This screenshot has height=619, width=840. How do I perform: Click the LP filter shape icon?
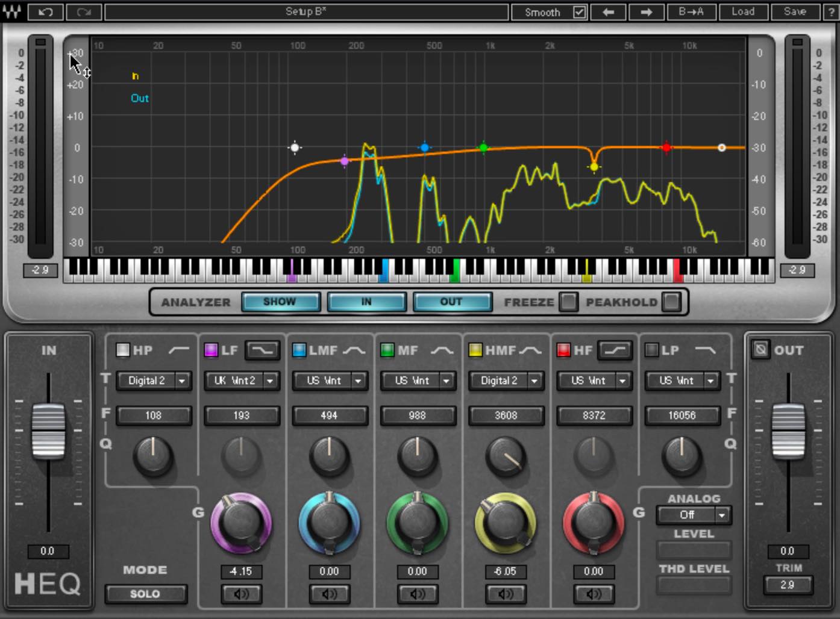click(705, 350)
